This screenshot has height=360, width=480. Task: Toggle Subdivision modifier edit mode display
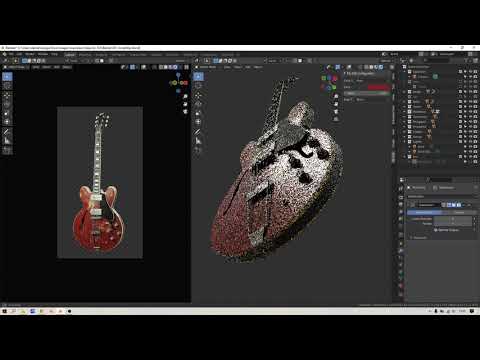pos(449,205)
